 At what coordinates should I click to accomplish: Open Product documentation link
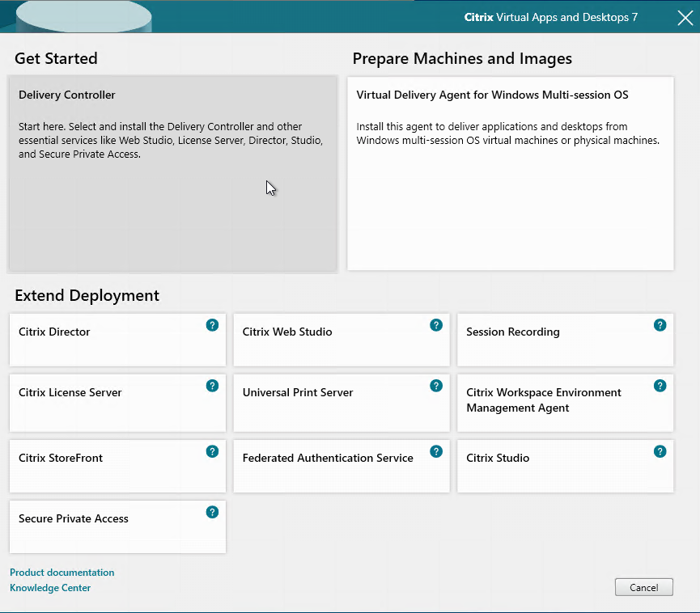pos(62,573)
